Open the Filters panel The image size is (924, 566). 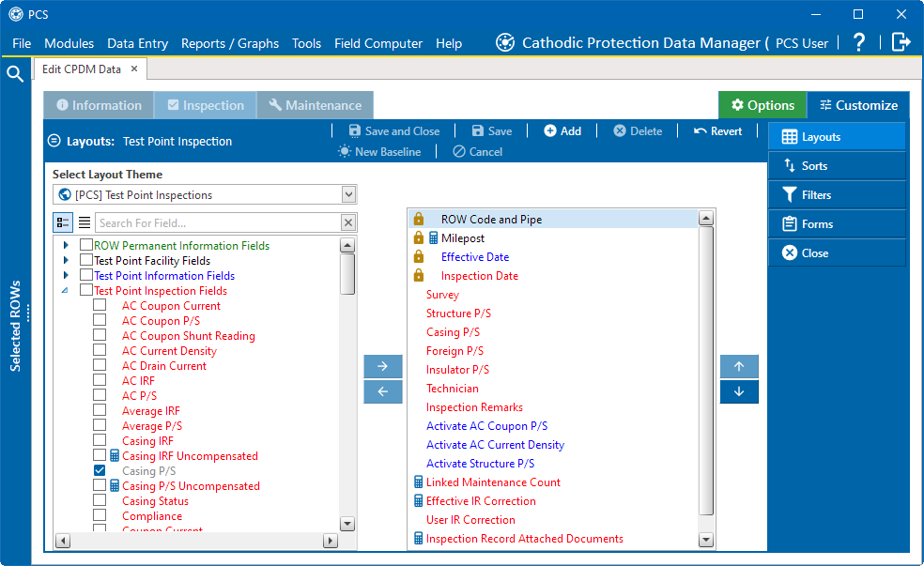(837, 195)
